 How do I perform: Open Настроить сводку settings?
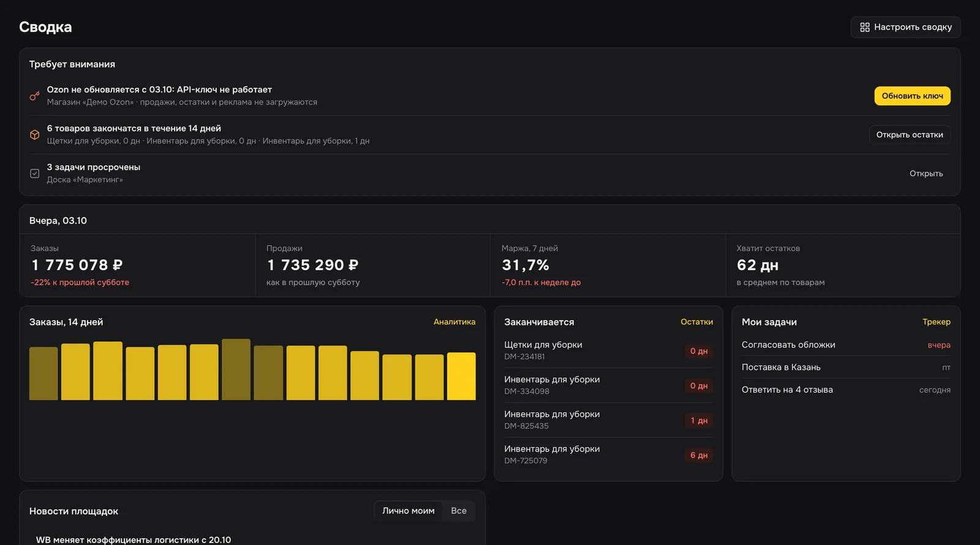pos(905,27)
